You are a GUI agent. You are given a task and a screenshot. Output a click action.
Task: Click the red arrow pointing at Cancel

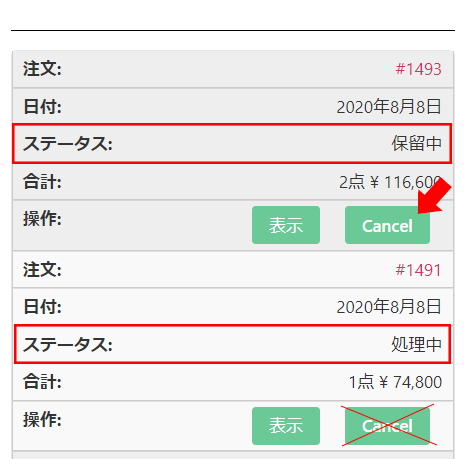click(434, 196)
